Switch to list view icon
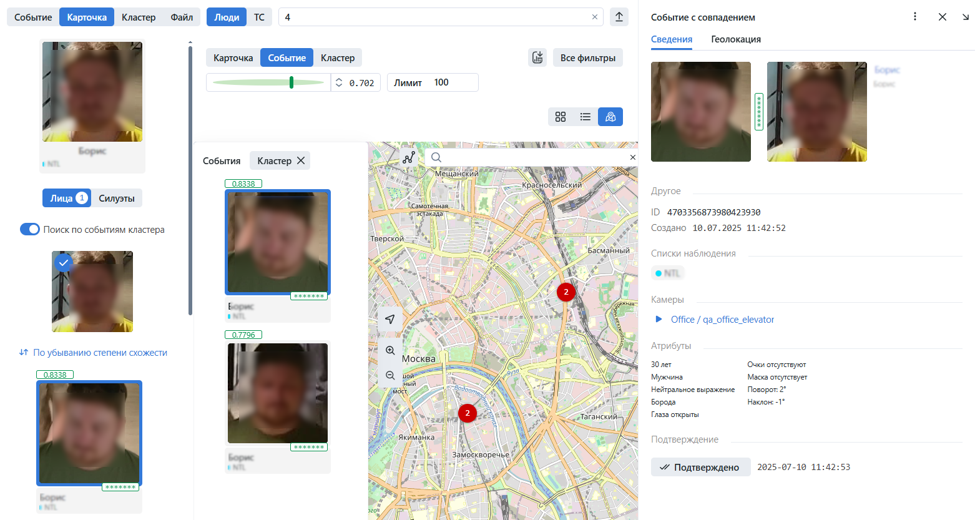Viewport: 980px width, 520px height. click(x=586, y=117)
